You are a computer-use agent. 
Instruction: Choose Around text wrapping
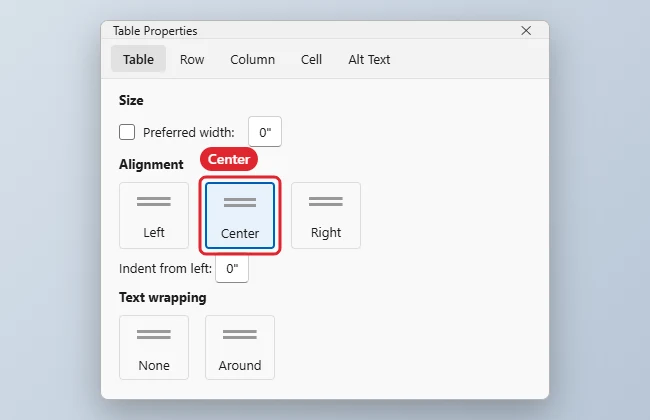click(x=240, y=347)
